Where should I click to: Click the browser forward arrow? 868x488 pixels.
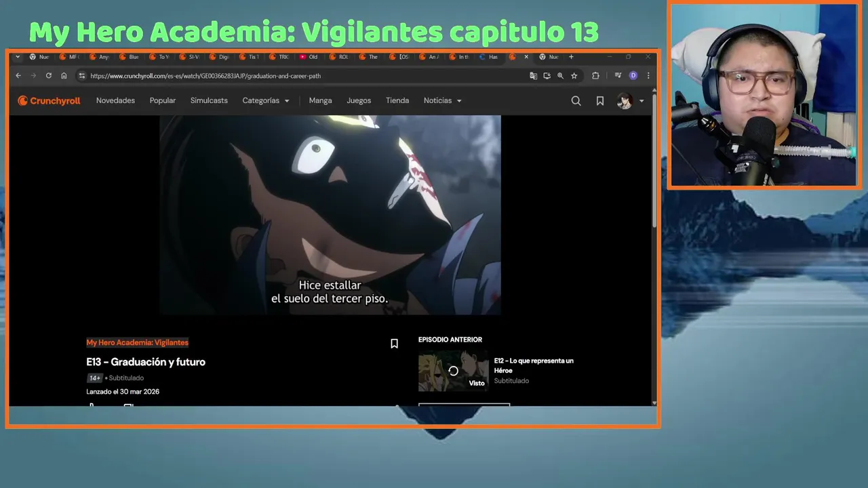pyautogui.click(x=33, y=76)
